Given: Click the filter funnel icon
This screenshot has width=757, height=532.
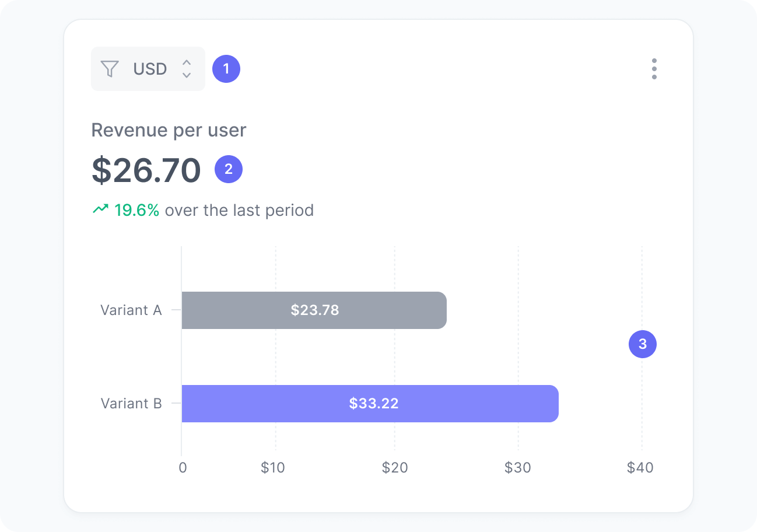Looking at the screenshot, I should [108, 69].
